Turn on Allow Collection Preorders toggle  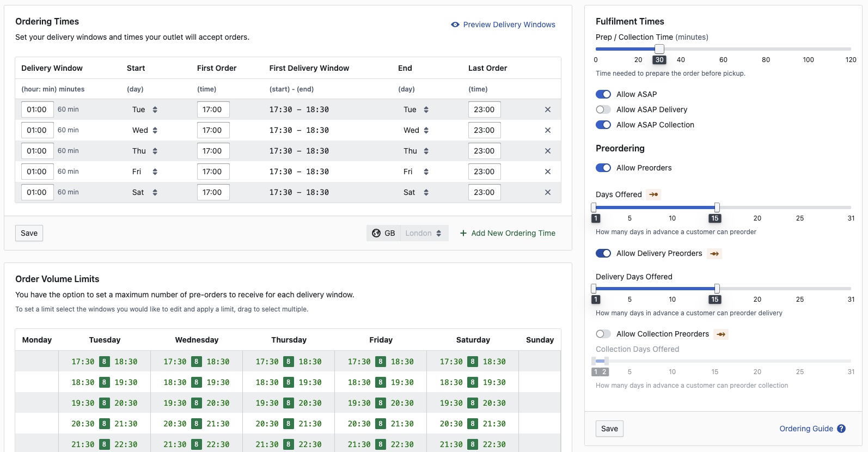[x=603, y=334]
